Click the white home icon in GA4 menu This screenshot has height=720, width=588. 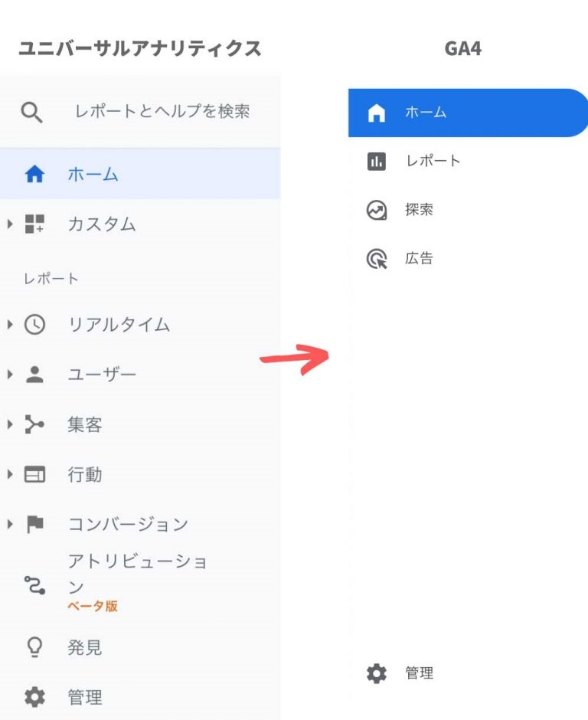377,113
